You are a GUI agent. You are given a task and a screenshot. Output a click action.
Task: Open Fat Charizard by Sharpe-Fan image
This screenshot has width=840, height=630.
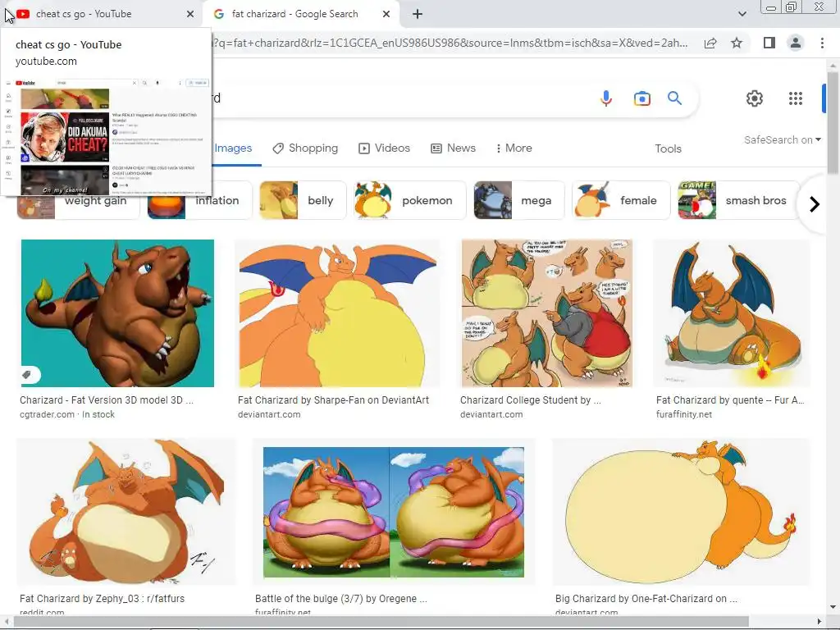338,313
